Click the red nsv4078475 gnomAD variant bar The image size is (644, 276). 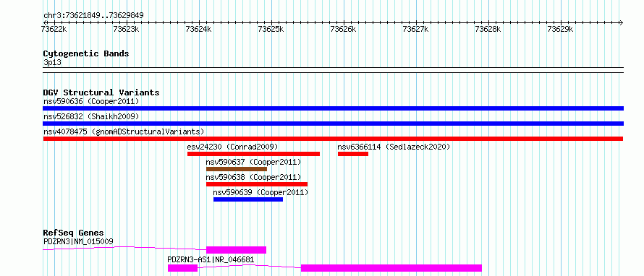[x=333, y=139]
